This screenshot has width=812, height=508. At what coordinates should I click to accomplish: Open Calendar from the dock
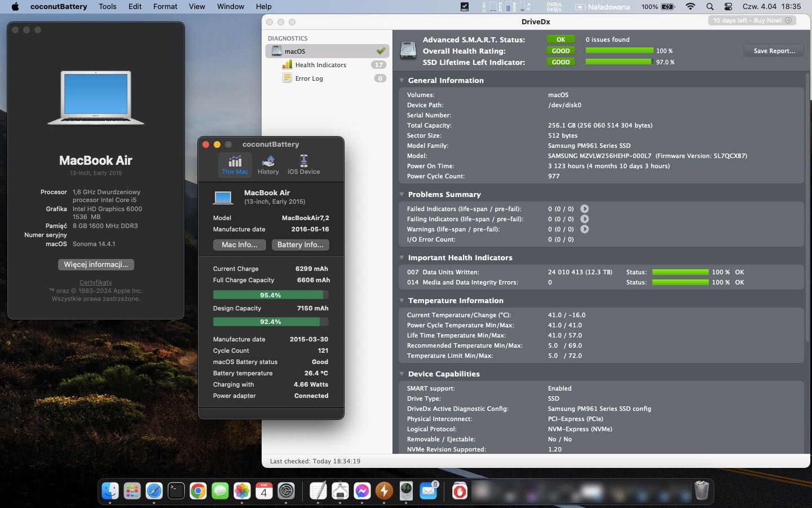[x=264, y=491]
